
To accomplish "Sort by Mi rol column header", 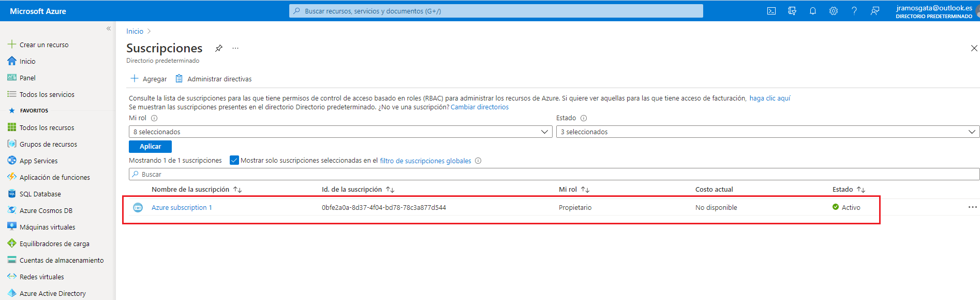I will pyautogui.click(x=574, y=190).
